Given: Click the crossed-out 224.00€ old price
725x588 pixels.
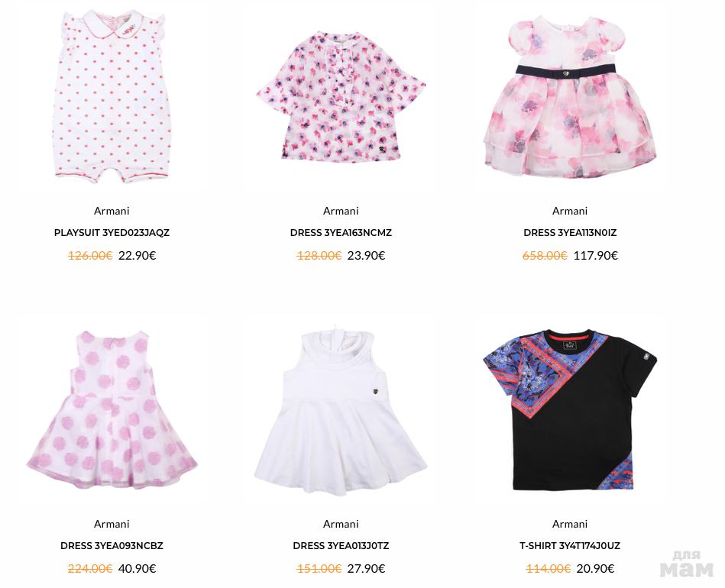Looking at the screenshot, I should point(90,568).
